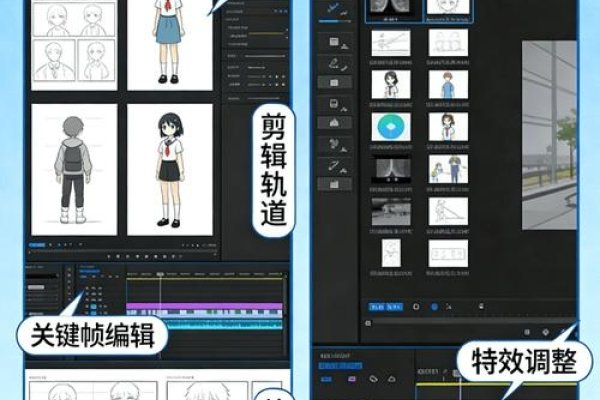Open the boy in blue shirt thumbnail
This screenshot has width=600, height=400.
pyautogui.click(x=448, y=85)
